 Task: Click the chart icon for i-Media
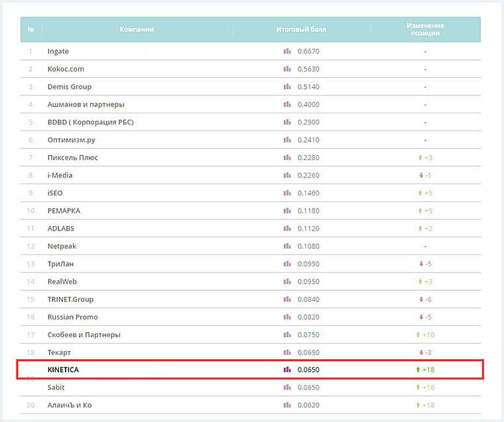tap(287, 175)
